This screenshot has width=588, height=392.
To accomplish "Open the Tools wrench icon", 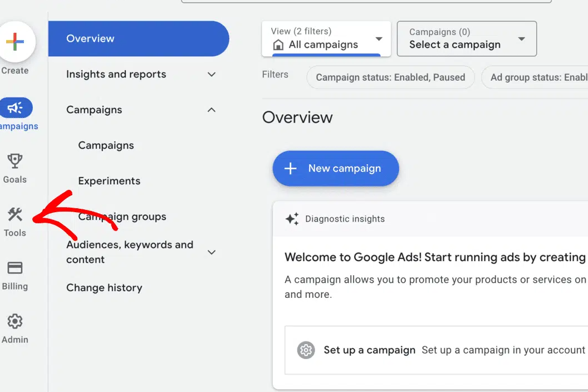I will [15, 214].
